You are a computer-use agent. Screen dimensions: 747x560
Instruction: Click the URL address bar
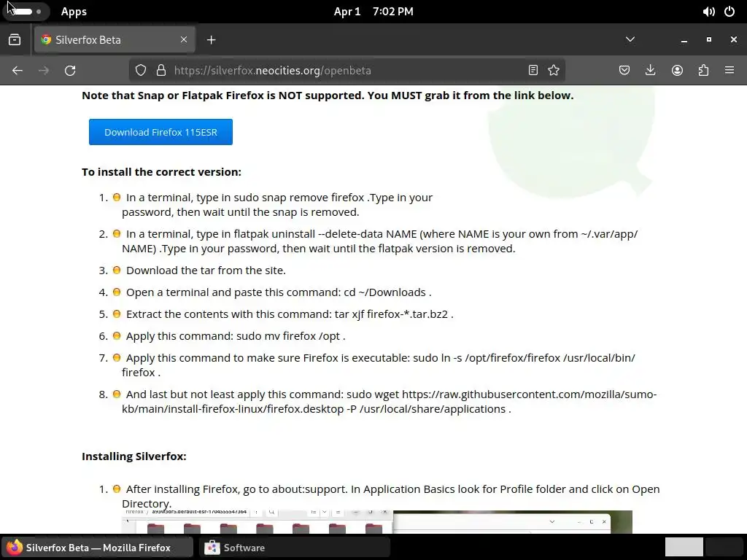tap(347, 71)
